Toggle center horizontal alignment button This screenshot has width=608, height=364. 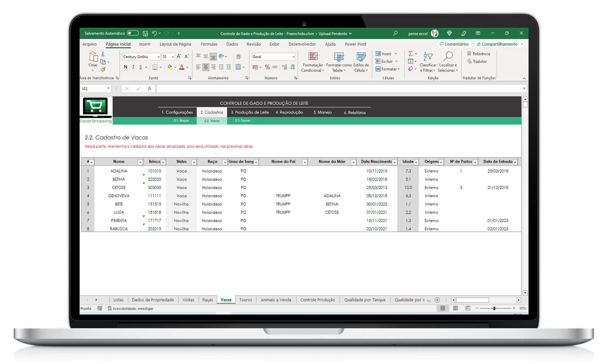coord(206,67)
